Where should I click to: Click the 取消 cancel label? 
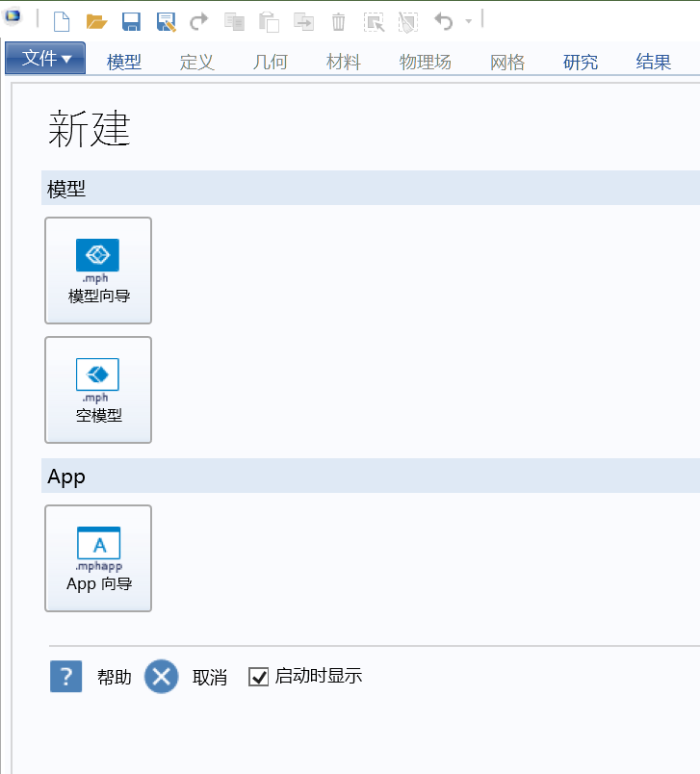[210, 678]
